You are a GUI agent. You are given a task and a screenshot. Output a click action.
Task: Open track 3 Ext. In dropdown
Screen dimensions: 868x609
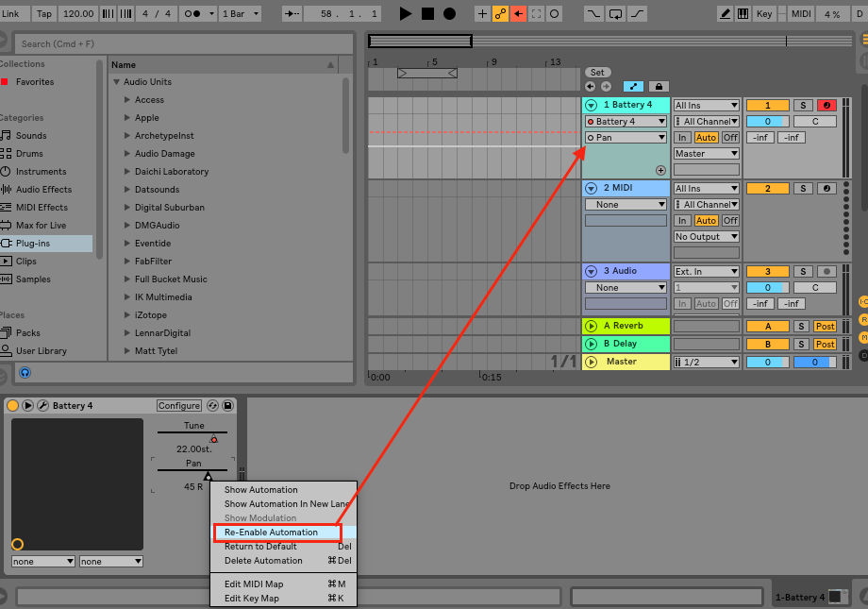pos(707,272)
